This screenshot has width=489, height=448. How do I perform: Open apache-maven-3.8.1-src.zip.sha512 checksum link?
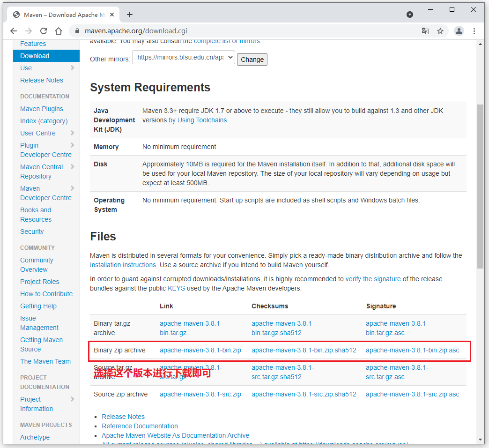(304, 394)
